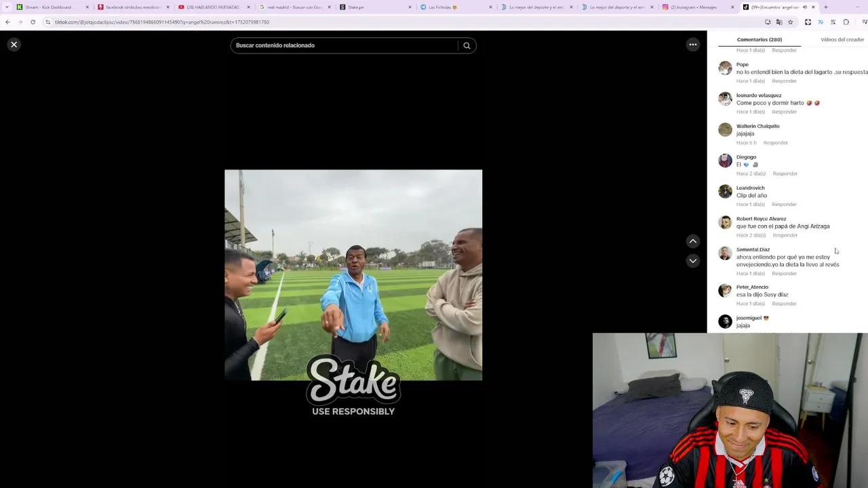Reply to Diegogo's comment
Screen dimensions: 868x488
point(785,174)
